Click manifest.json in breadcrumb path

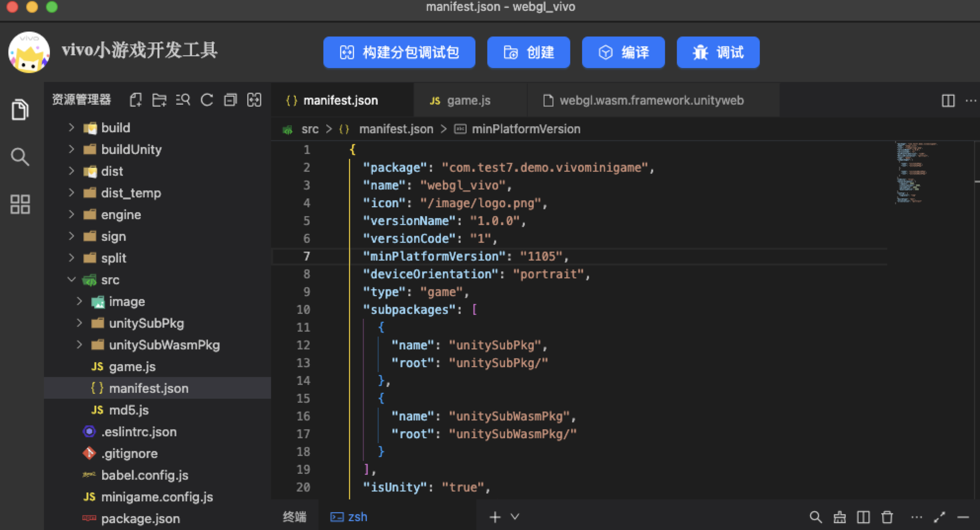click(x=396, y=129)
